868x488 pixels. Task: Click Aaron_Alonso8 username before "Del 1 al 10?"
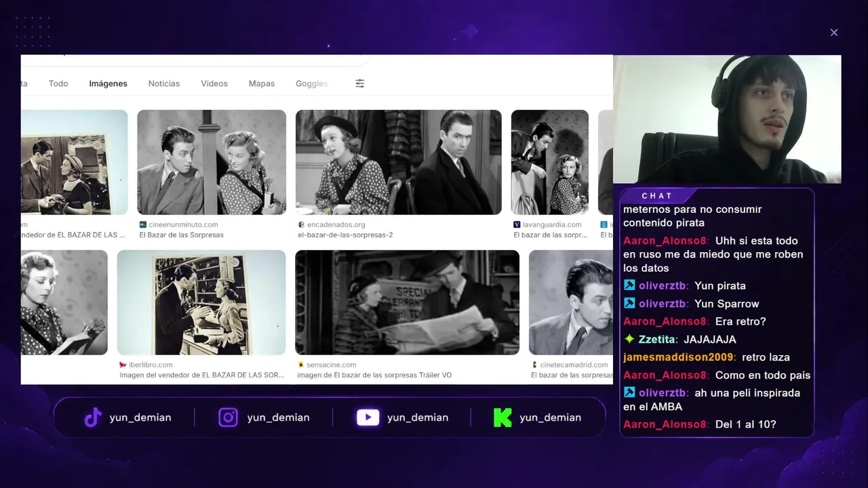[667, 424]
